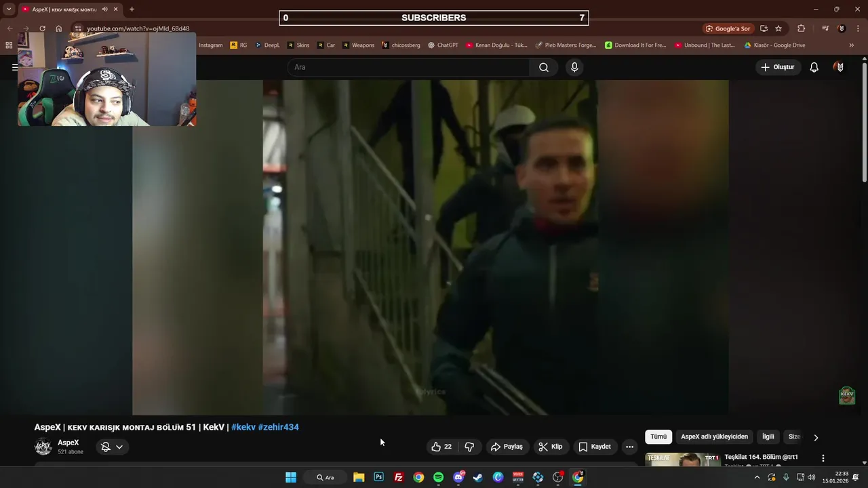The height and width of the screenshot is (488, 868).
Task: Open the Chrome extensions menu
Action: 801,28
